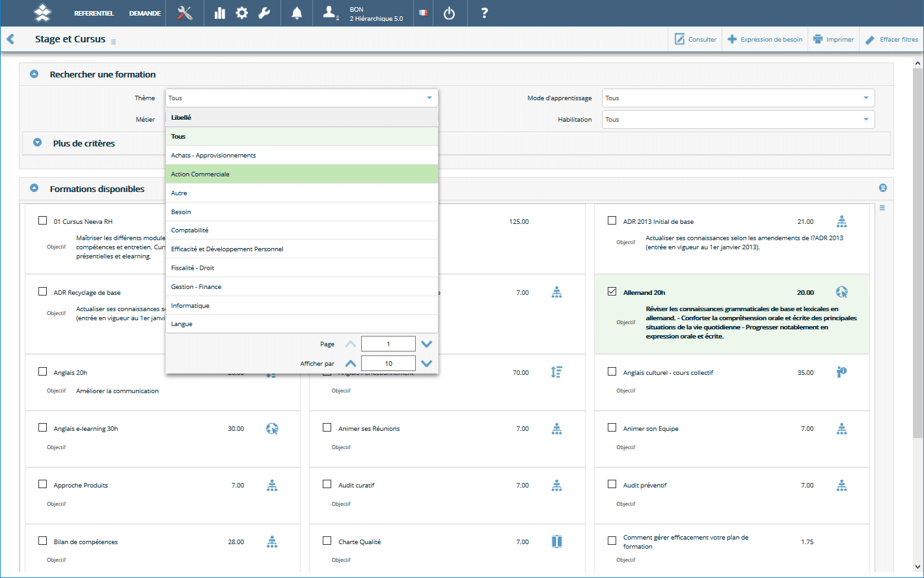The width and height of the screenshot is (924, 578).
Task: Decrease Afficher par count
Action: pos(426,363)
